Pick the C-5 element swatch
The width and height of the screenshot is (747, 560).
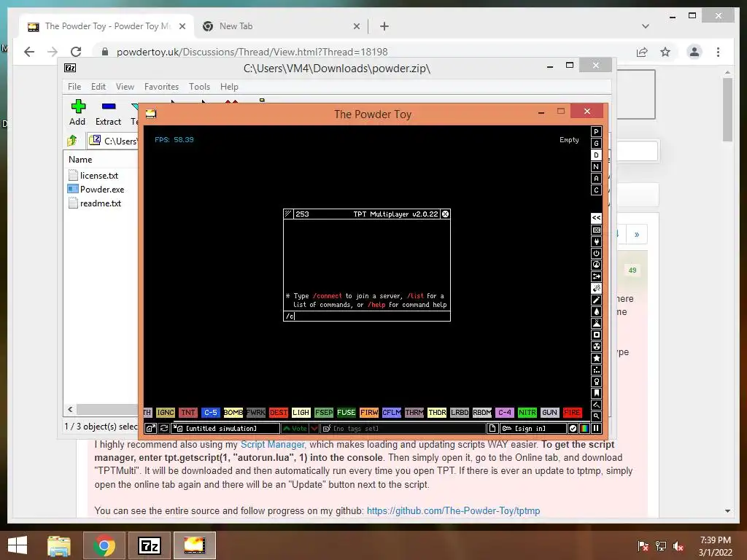pyautogui.click(x=211, y=413)
